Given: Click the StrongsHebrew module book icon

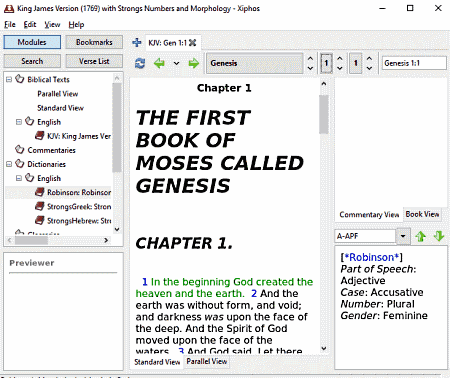Looking at the screenshot, I should pos(40,220).
